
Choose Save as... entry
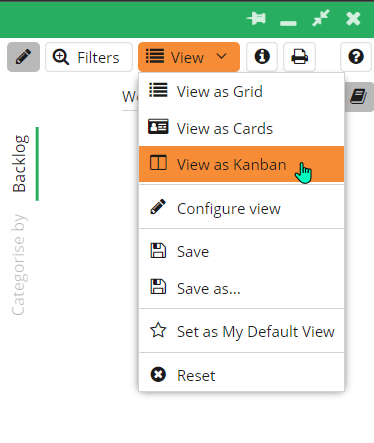[x=241, y=288]
